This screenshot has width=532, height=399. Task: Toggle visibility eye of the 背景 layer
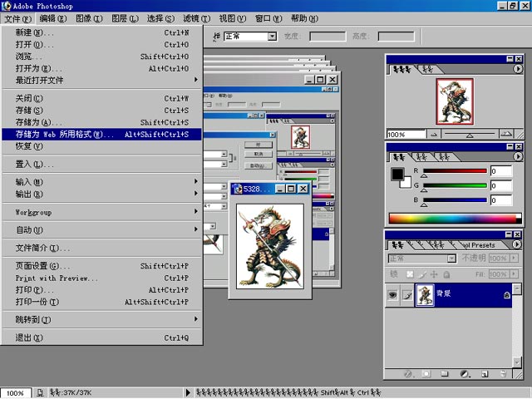(x=392, y=295)
